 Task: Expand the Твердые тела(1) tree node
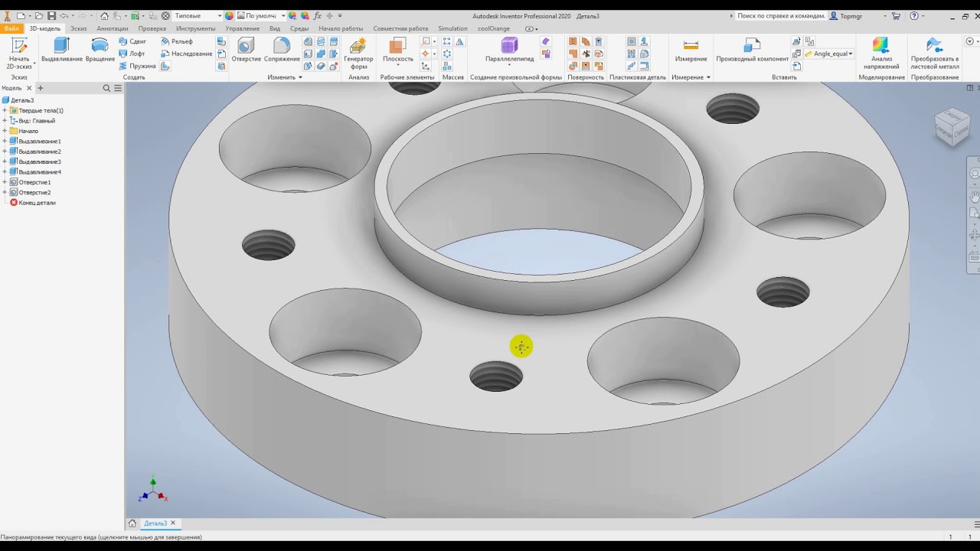[x=5, y=110]
